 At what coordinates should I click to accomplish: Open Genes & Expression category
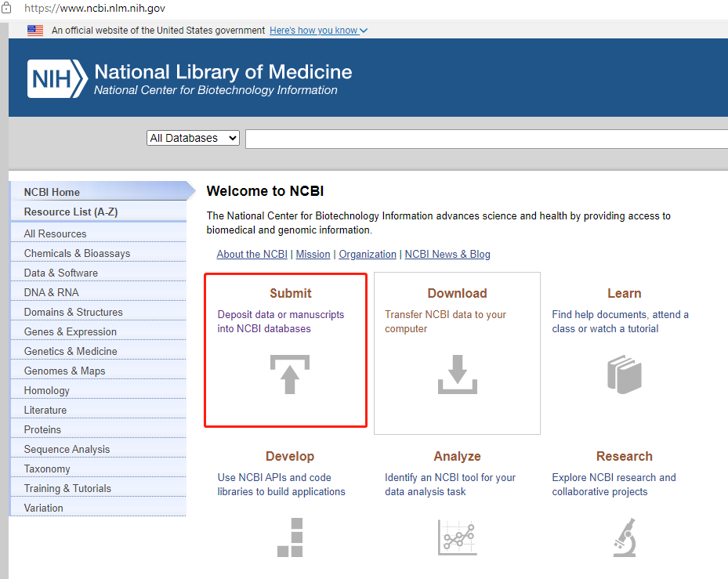[99, 331]
